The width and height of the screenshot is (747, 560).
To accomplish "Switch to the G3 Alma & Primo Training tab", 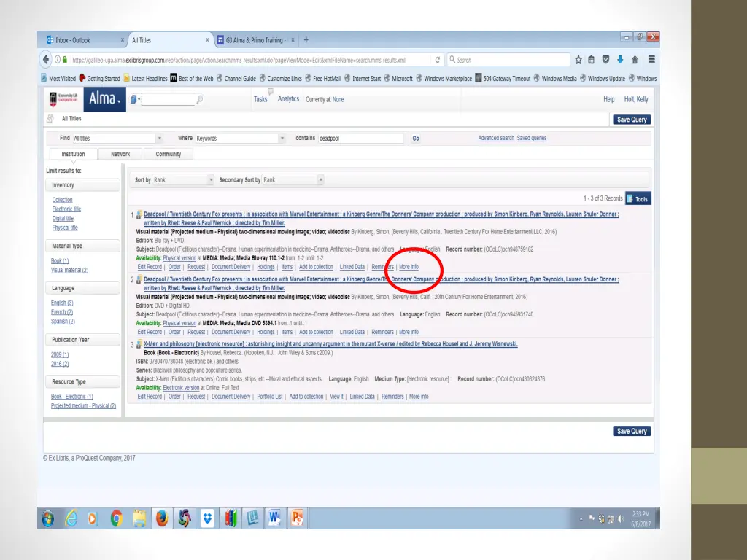I will [x=256, y=40].
